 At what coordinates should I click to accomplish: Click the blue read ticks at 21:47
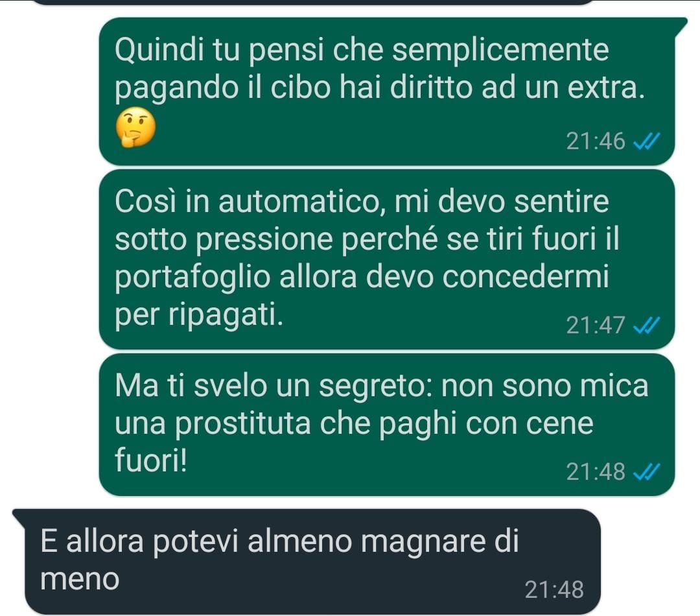646,326
